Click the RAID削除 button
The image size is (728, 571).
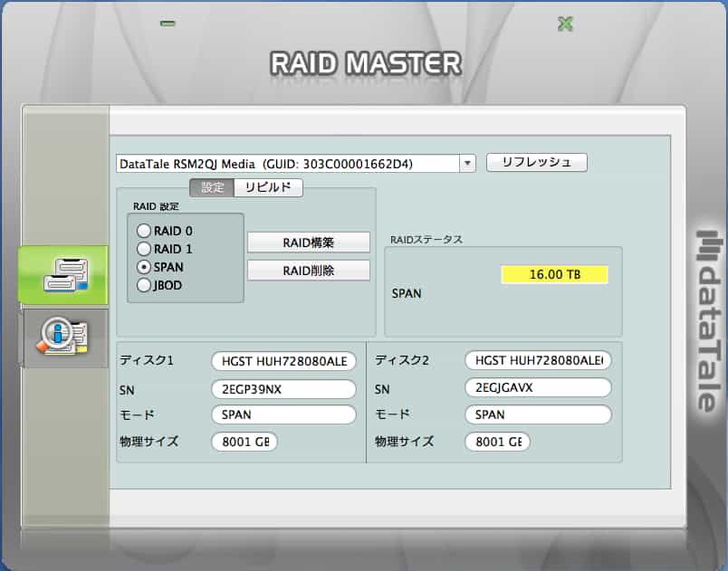click(309, 271)
